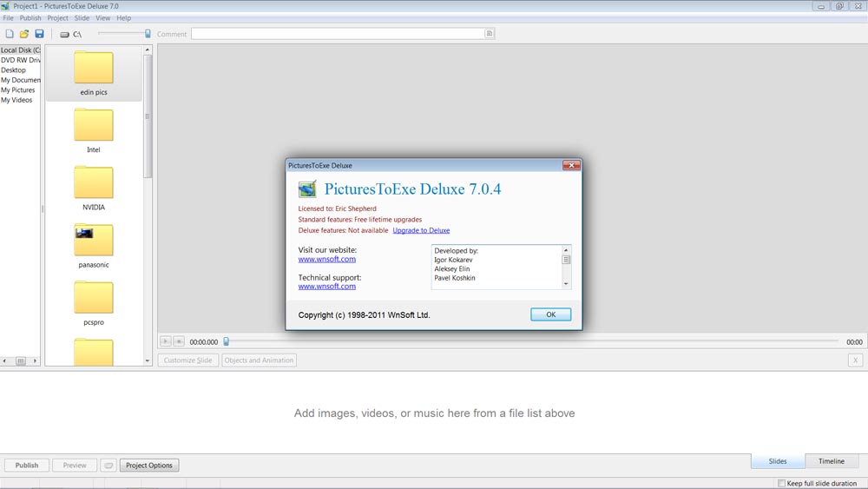Open the File menu
The width and height of the screenshot is (868, 489).
pos(9,17)
